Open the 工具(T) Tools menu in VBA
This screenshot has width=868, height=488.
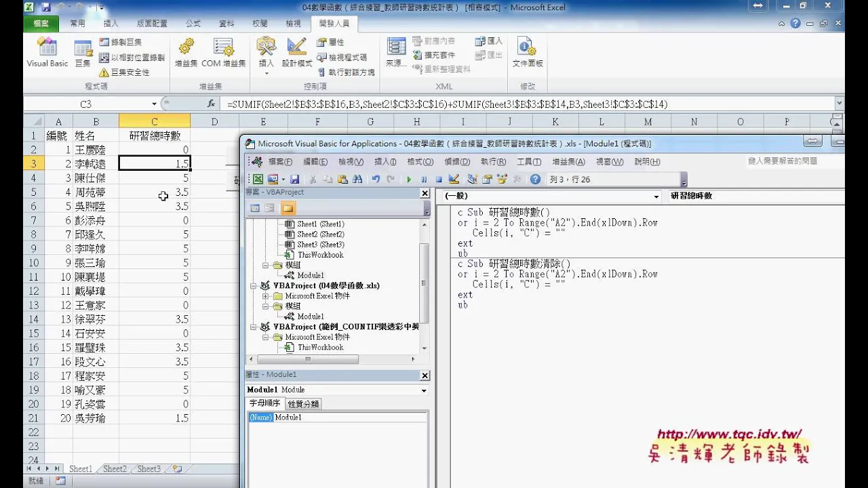click(x=529, y=161)
